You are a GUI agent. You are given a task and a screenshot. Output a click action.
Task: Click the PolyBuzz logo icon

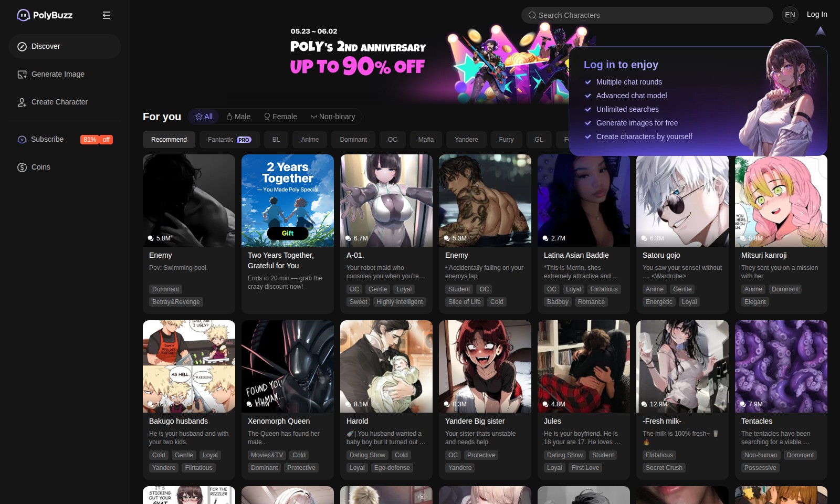(x=23, y=15)
